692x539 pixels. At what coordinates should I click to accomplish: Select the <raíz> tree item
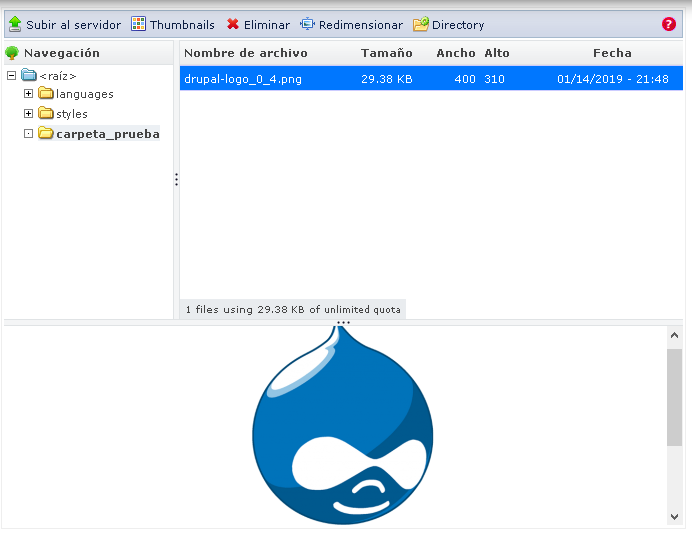57,76
